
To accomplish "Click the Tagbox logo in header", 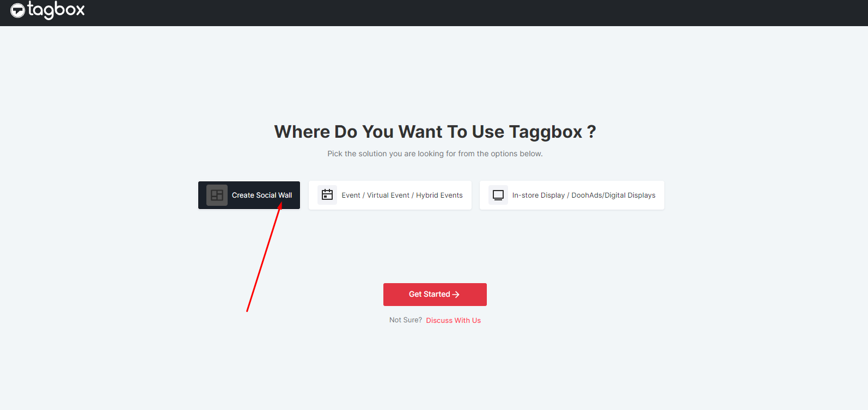I will tap(47, 10).
